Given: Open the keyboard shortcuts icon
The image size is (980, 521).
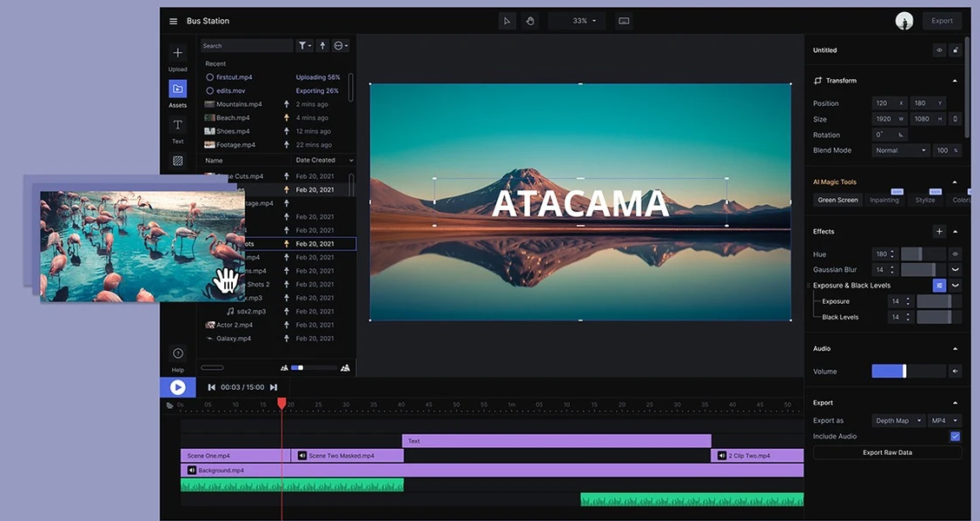Looking at the screenshot, I should [x=624, y=21].
